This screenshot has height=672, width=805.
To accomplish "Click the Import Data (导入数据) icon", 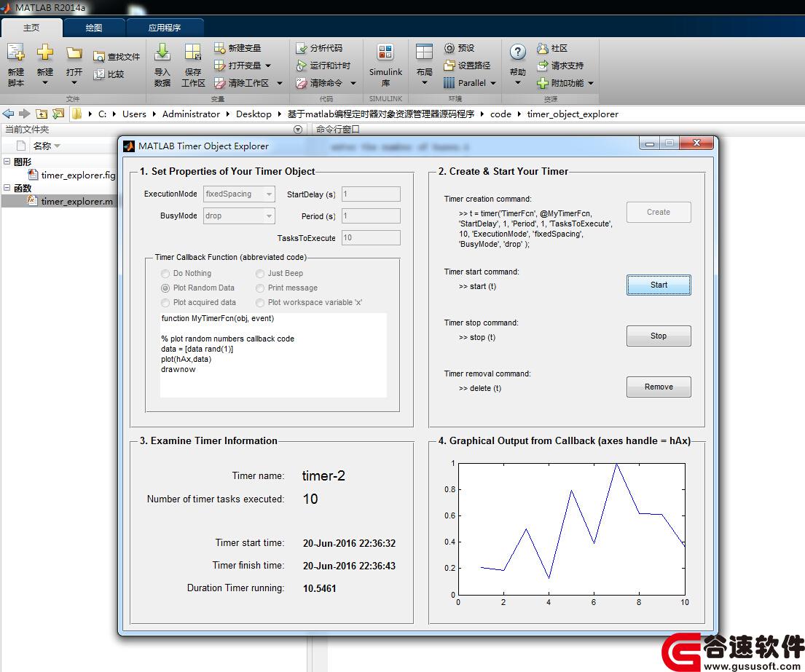I will [162, 52].
